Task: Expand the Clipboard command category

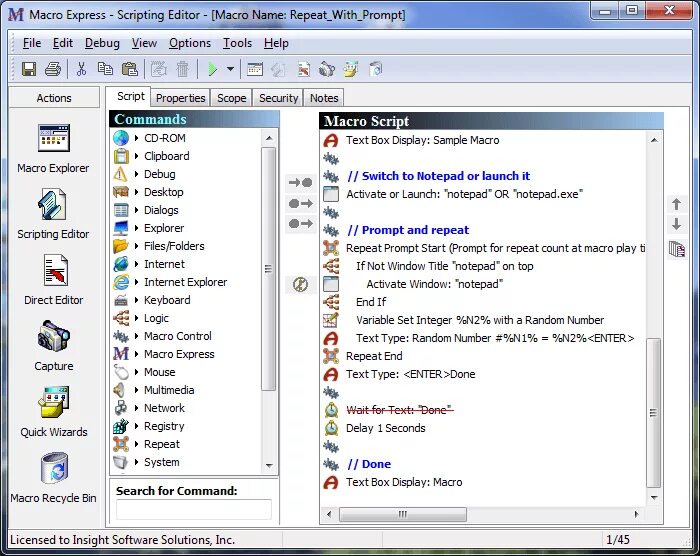Action: [x=137, y=156]
